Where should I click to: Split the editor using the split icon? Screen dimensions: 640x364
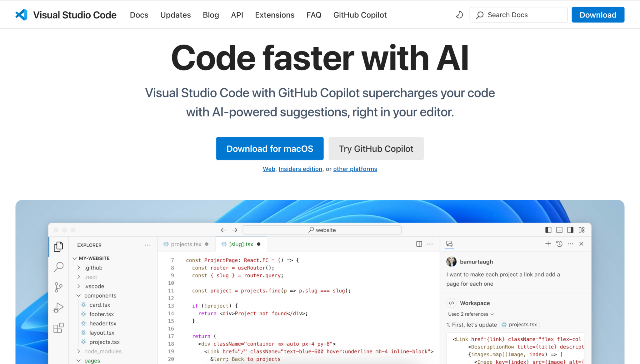[x=419, y=244]
